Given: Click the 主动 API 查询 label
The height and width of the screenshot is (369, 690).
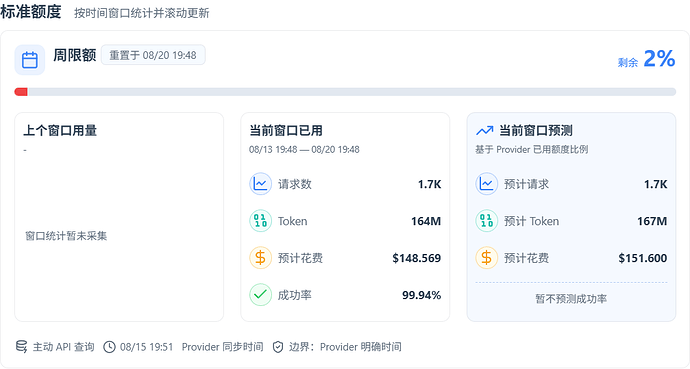Looking at the screenshot, I should 64,347.
